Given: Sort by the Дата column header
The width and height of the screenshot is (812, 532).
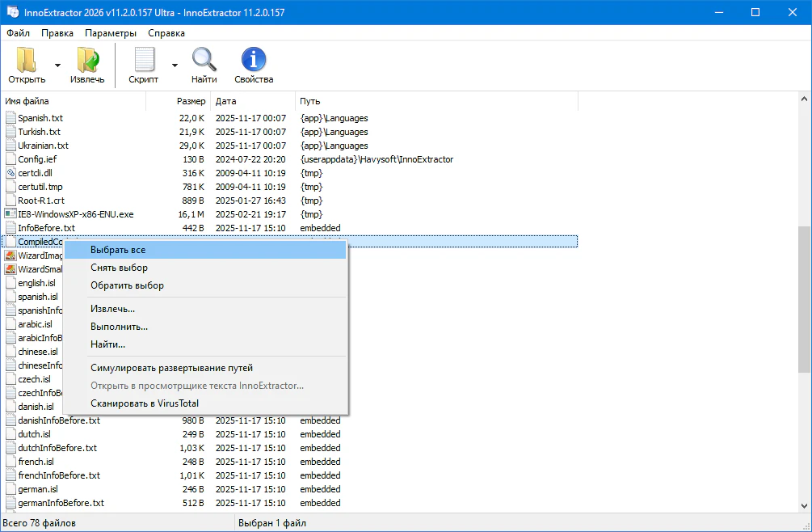Looking at the screenshot, I should (226, 101).
